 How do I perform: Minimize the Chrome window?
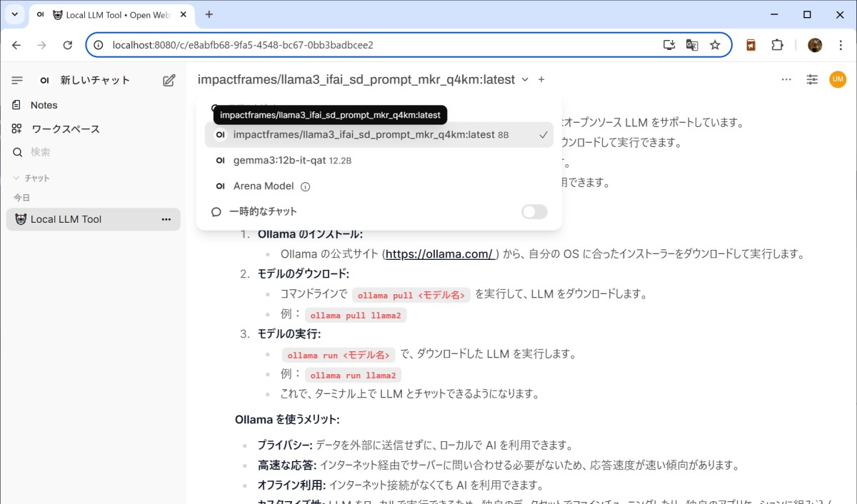[x=775, y=14]
